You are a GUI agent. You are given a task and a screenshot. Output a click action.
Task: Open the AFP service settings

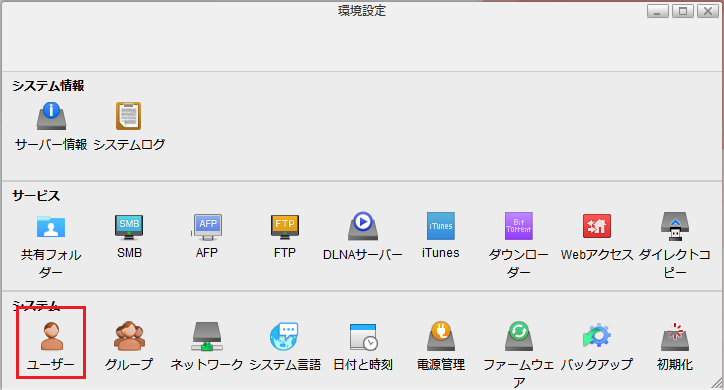point(207,227)
